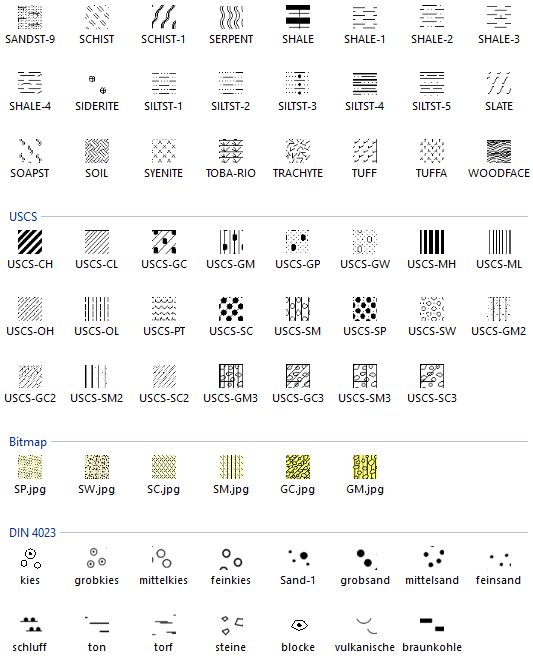
Task: Select the mittelkies symbol
Action: coord(164,558)
